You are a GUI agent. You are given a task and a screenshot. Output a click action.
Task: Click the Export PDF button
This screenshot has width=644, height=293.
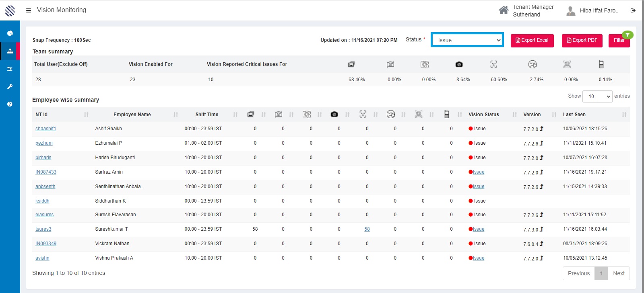point(582,41)
